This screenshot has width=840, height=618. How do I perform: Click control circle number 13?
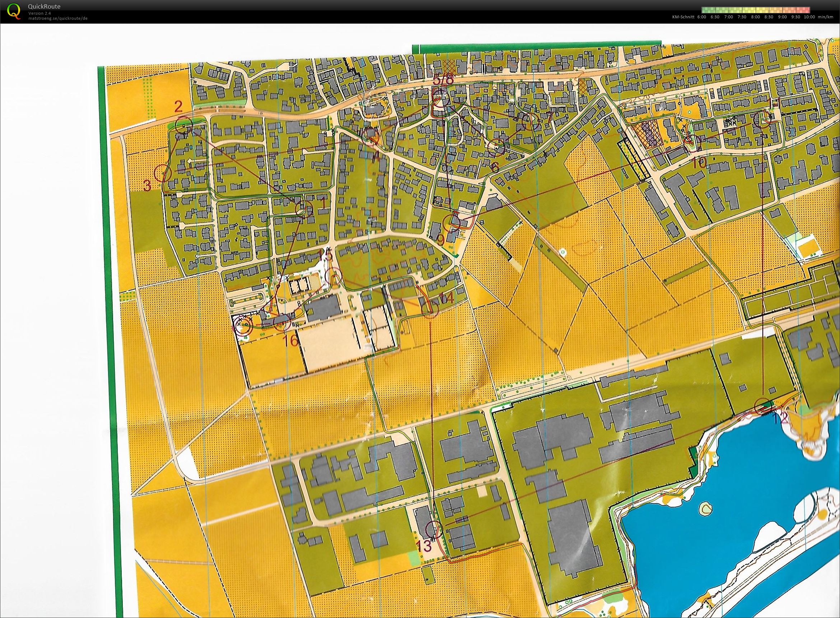click(x=434, y=529)
